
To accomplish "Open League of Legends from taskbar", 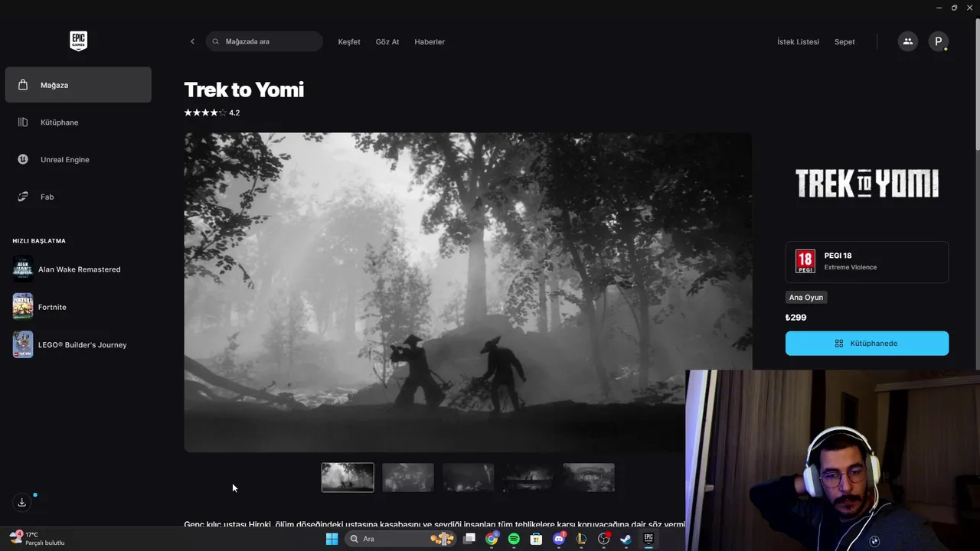I will (581, 539).
